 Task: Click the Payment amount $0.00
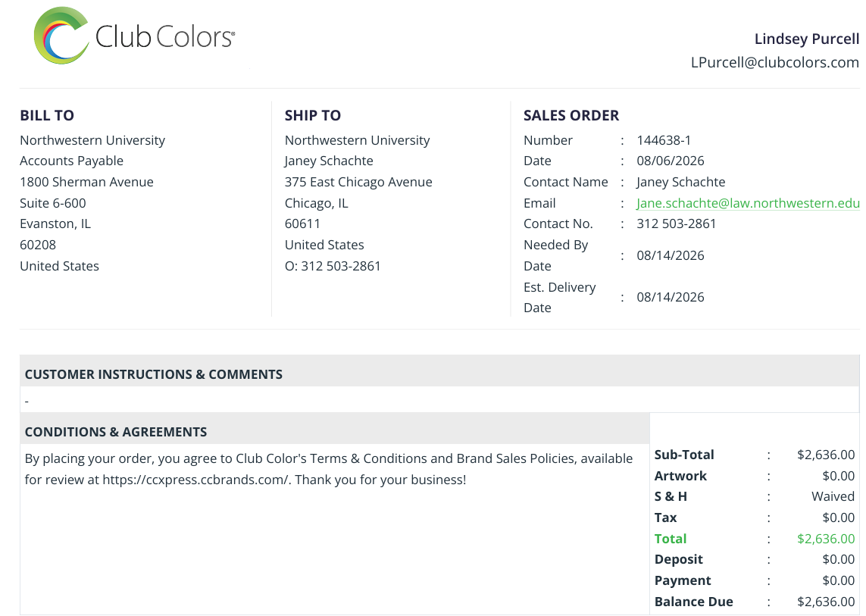click(x=839, y=580)
